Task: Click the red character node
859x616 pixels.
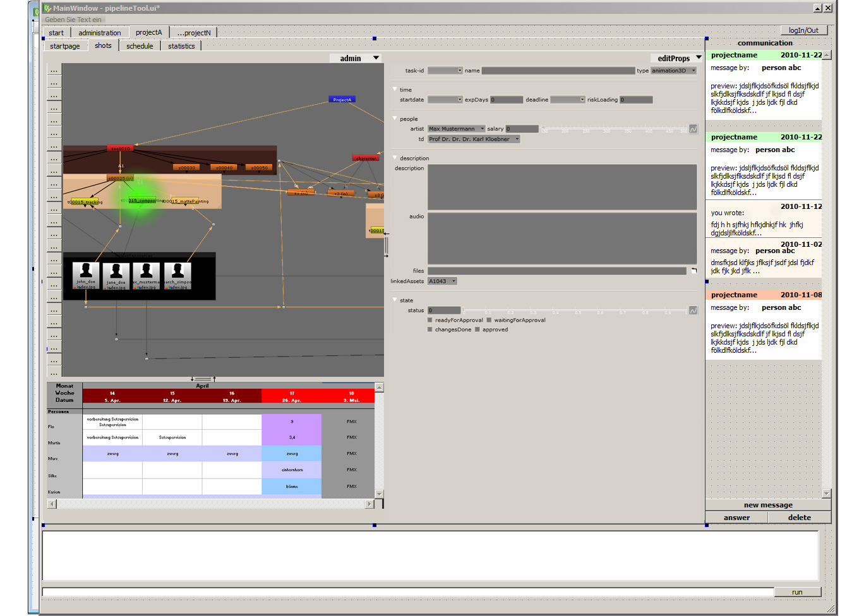Action: tap(366, 158)
